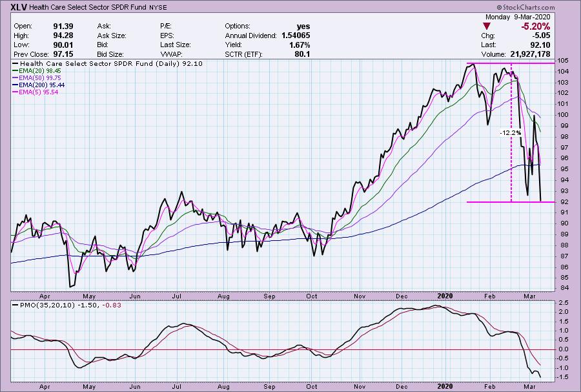Select the 84 price axis label

click(x=564, y=288)
